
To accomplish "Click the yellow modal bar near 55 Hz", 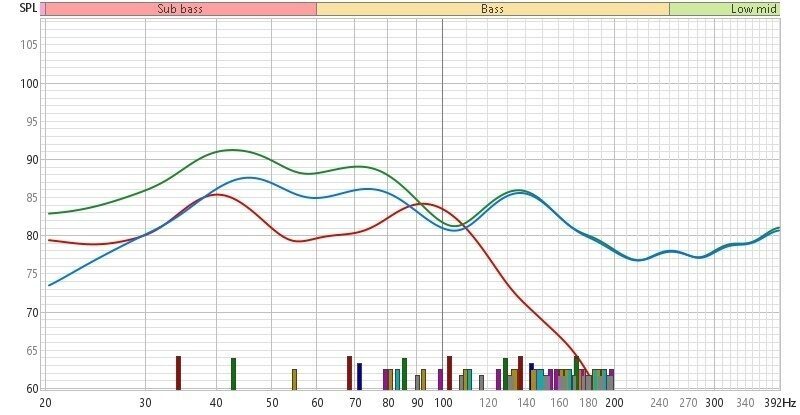I will [294, 379].
